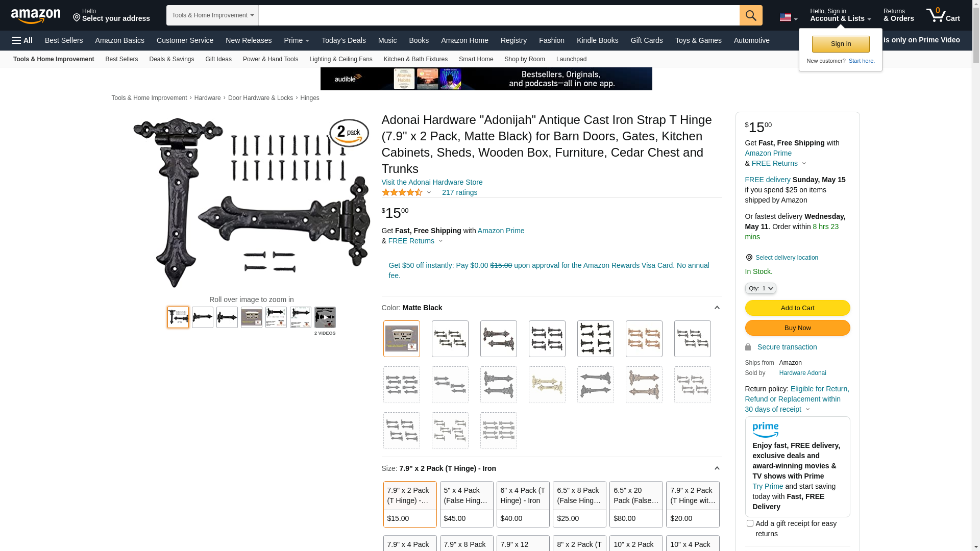This screenshot has width=980, height=551.
Task: Collapse the Color section chevron
Action: [717, 308]
